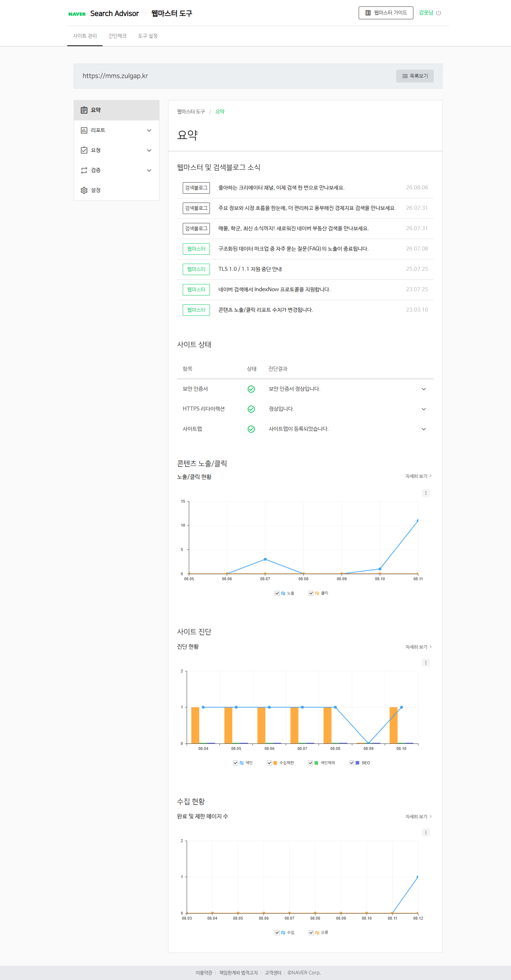
Task: Click the 사이트맵 green check status icon
Action: pyautogui.click(x=251, y=429)
